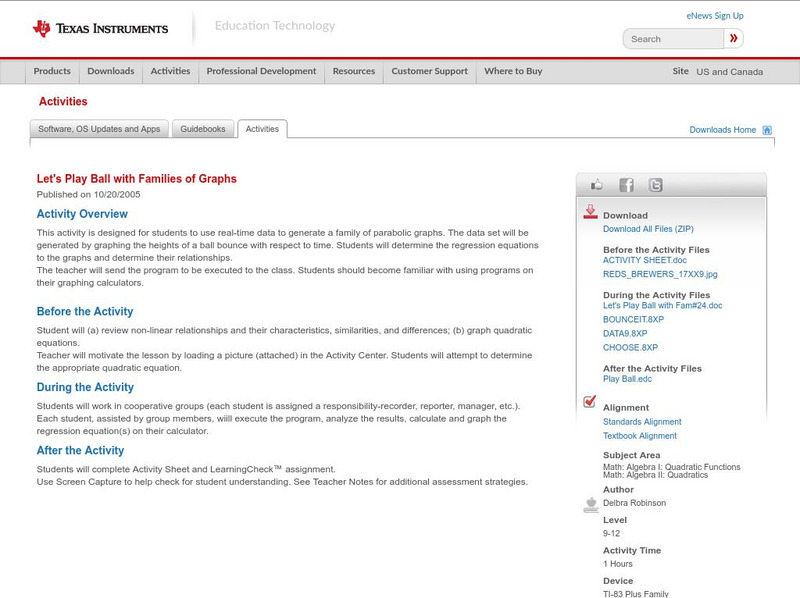The image size is (800, 598).
Task: Change the site region US and Canada
Action: [730, 72]
